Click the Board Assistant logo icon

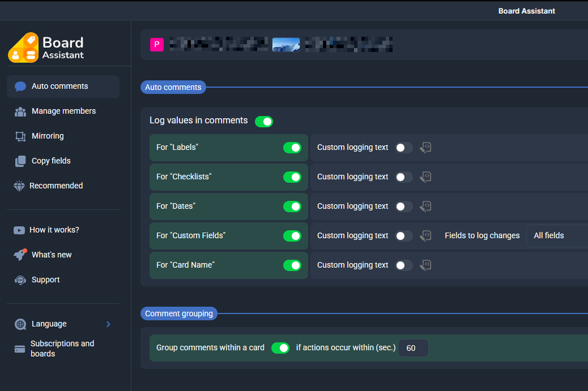tap(24, 48)
